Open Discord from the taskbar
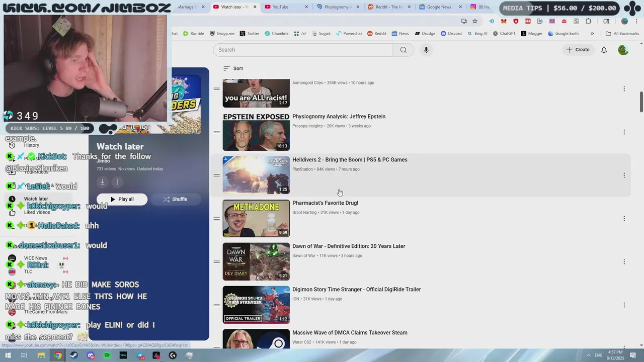Viewport: 644px width, 362px height. pos(91,355)
